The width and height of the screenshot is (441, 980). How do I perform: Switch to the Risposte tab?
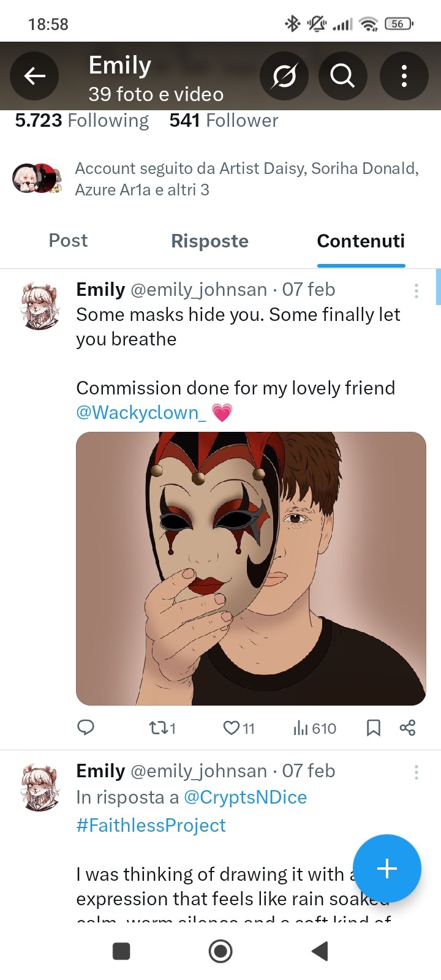tap(209, 241)
